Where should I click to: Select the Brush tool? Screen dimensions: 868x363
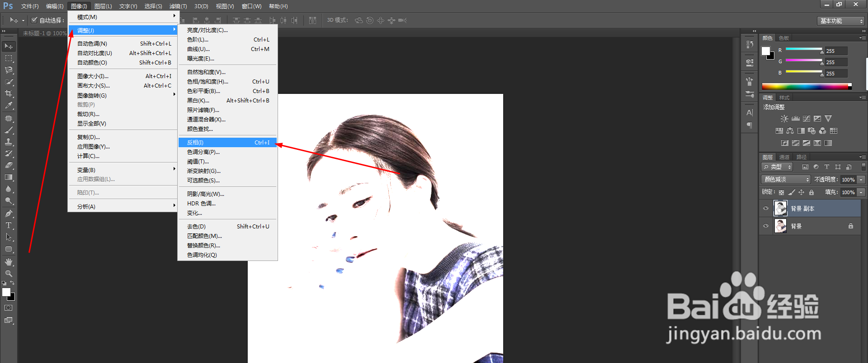pyautogui.click(x=9, y=130)
